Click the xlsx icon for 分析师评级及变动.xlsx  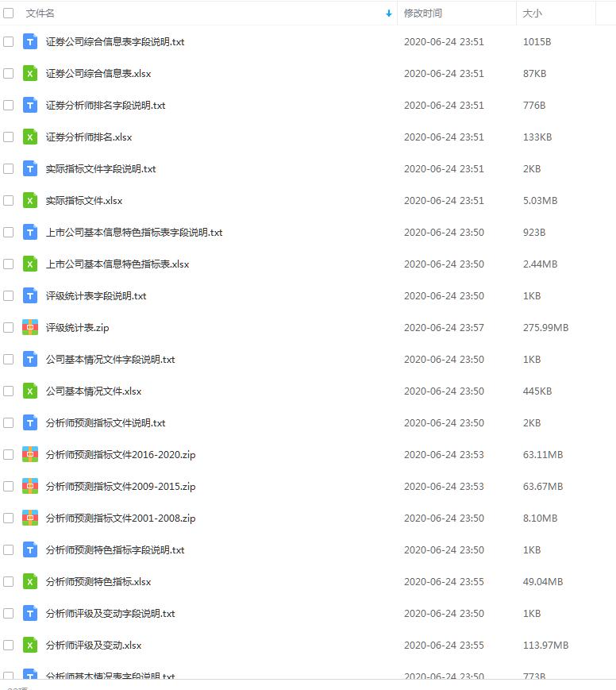point(30,645)
